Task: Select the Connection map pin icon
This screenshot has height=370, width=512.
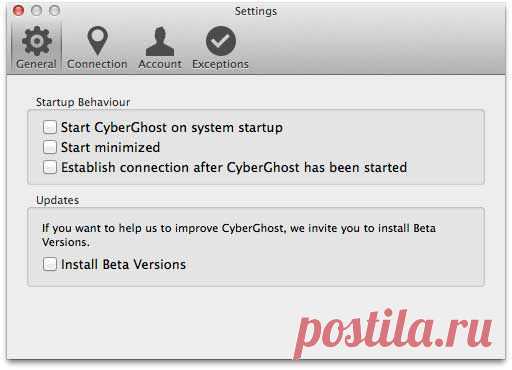Action: tap(97, 41)
